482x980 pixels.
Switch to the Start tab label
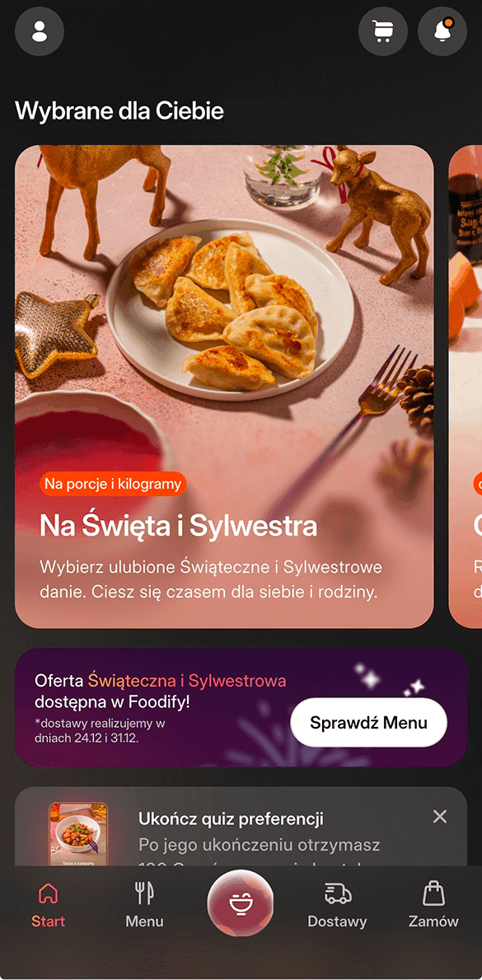click(48, 921)
